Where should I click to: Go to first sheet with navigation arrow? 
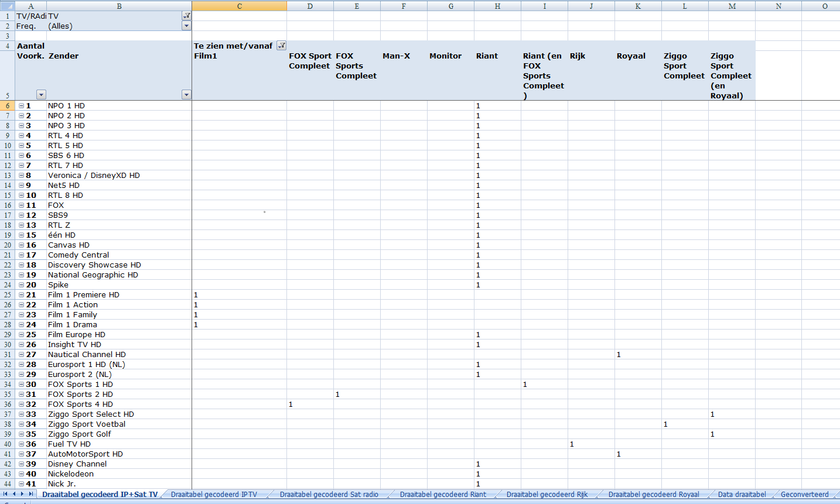point(5,494)
